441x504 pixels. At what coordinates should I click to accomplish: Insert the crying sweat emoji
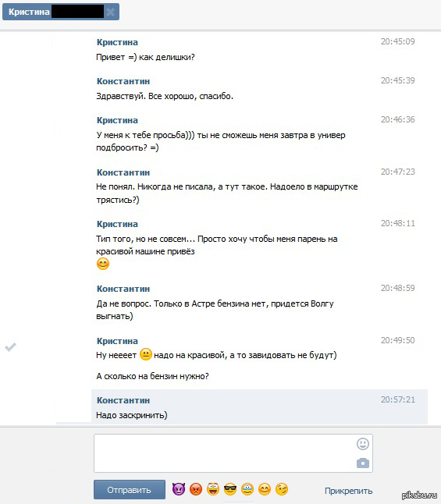(247, 489)
